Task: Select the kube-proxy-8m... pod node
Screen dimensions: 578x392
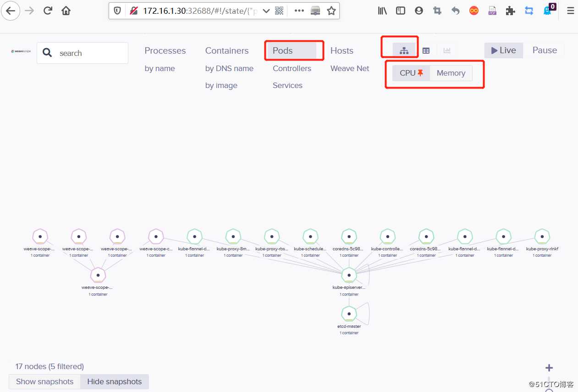Action: pos(233,237)
